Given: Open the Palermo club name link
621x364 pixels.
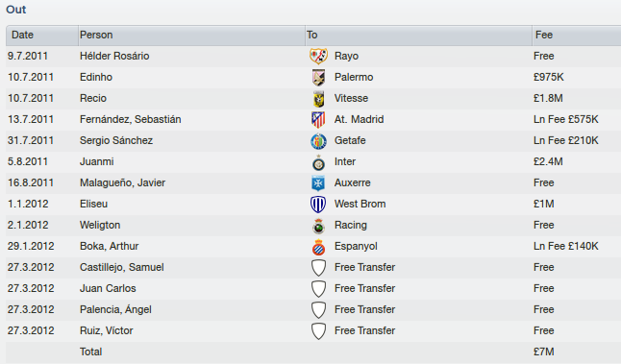Looking at the screenshot, I should pyautogui.click(x=354, y=77).
